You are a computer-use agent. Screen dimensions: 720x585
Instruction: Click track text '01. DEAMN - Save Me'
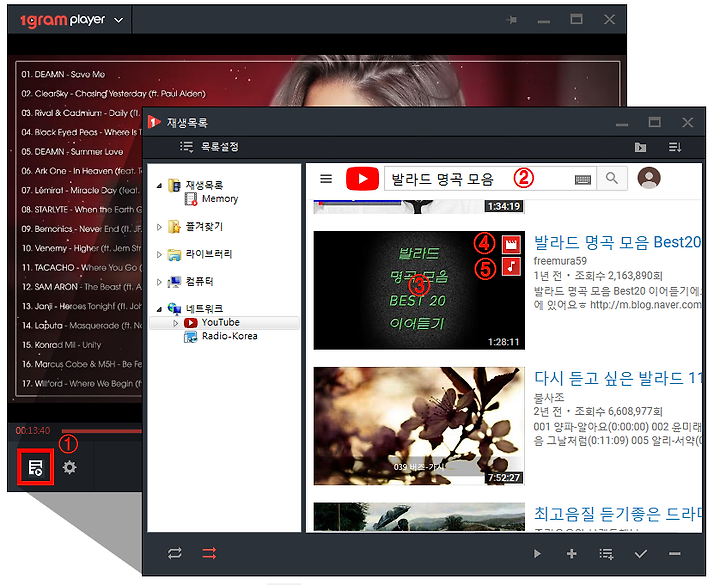(63, 74)
